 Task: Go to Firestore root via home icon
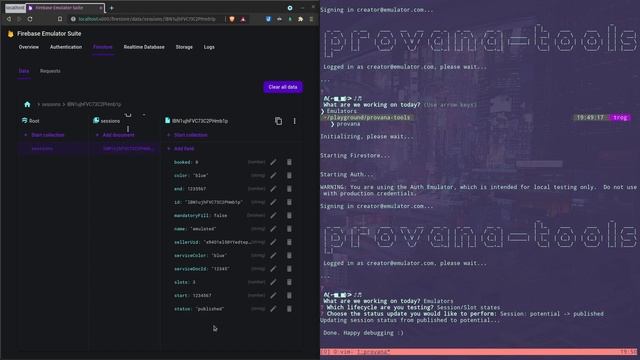pyautogui.click(x=27, y=104)
